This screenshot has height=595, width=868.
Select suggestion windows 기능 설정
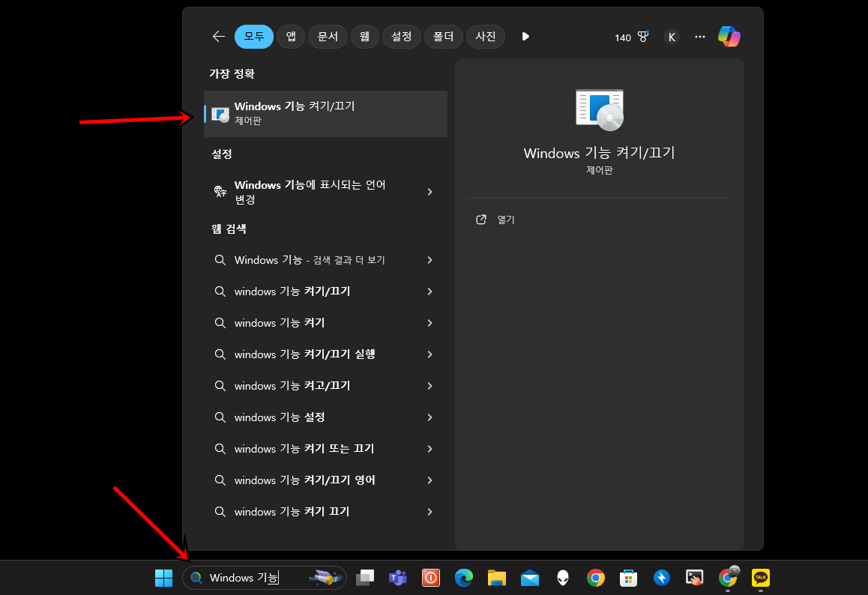coord(325,417)
